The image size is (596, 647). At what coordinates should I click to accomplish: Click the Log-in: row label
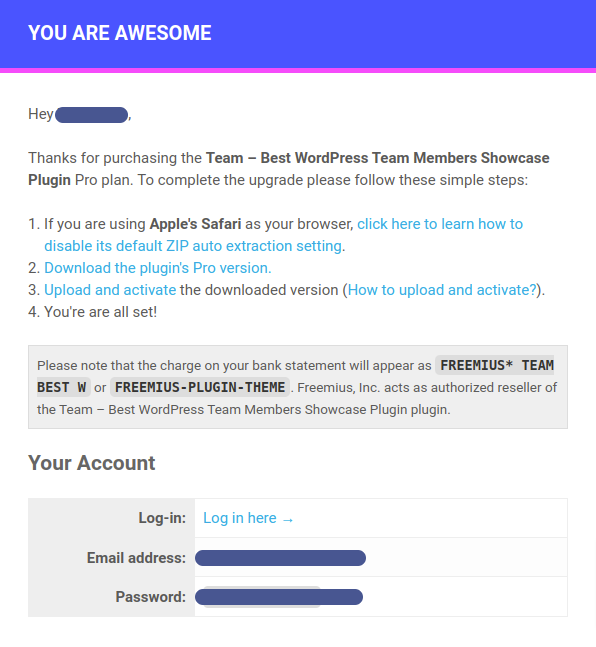162,518
